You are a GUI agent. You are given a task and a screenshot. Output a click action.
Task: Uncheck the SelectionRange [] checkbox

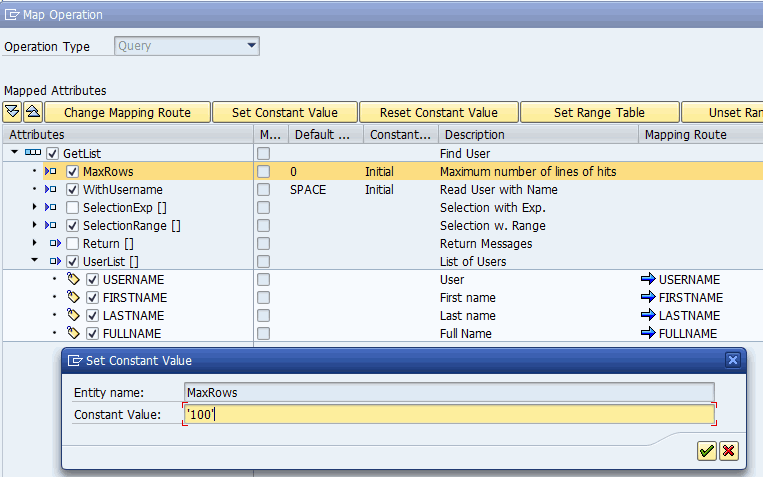coord(73,226)
